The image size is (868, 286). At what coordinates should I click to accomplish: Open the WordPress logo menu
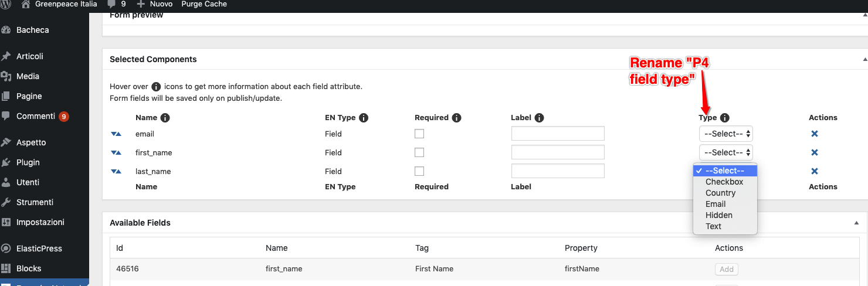click(x=6, y=4)
